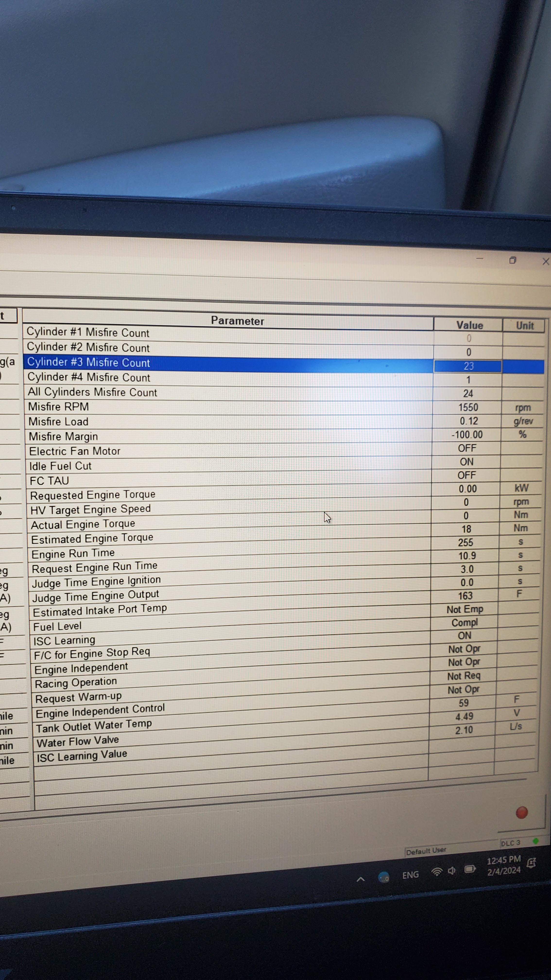The width and height of the screenshot is (551, 980).
Task: Minimize the diagnostic window
Action: pyautogui.click(x=480, y=259)
